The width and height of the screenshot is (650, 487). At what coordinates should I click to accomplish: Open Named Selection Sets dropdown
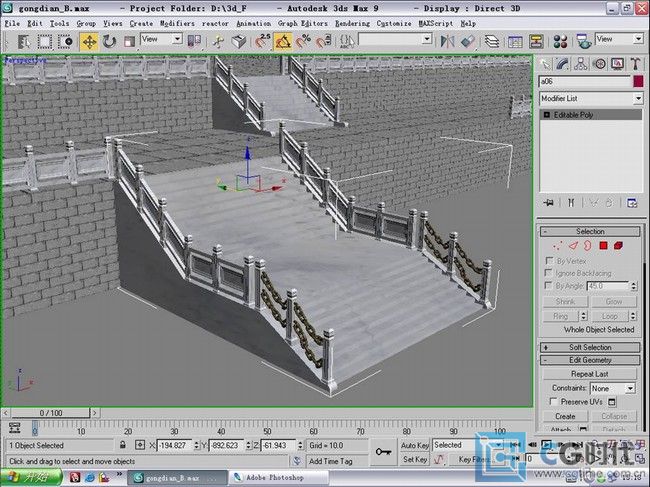tap(395, 39)
